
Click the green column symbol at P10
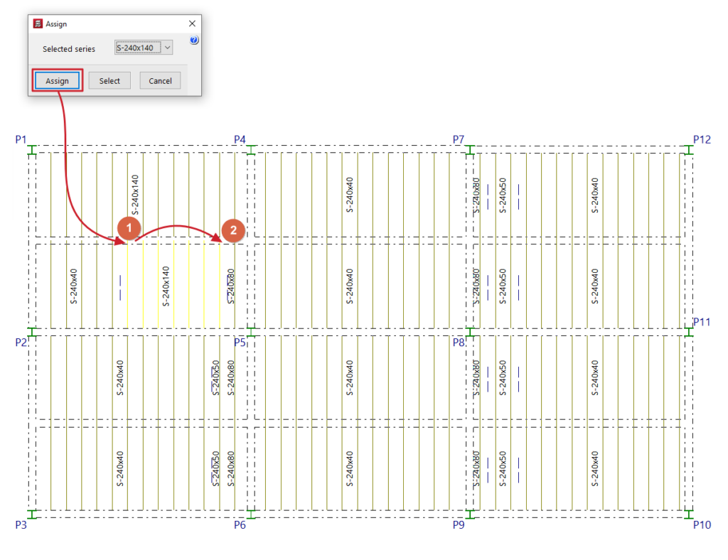click(x=688, y=514)
